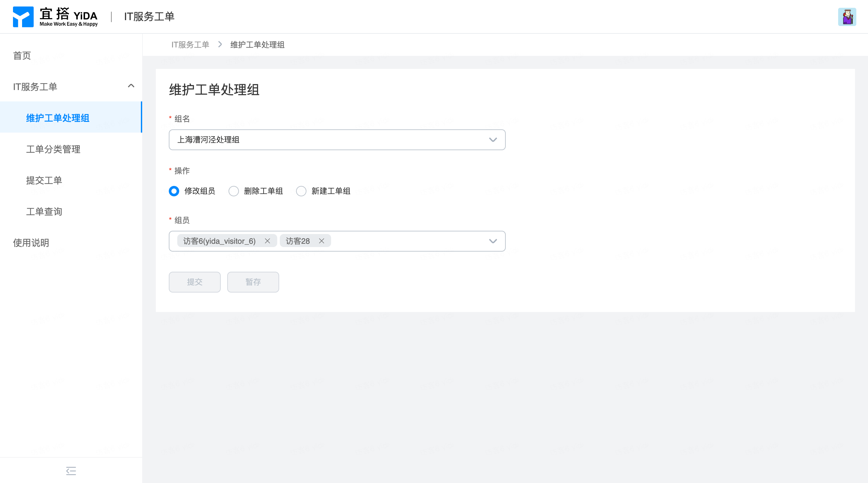Open the 组名 dropdown arrow
Image resolution: width=868 pixels, height=483 pixels.
tap(493, 140)
